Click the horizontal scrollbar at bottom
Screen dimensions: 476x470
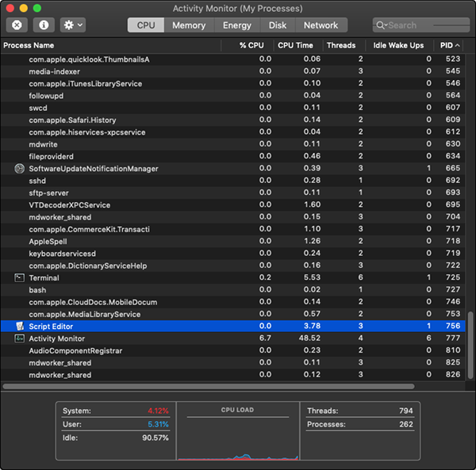pos(209,386)
